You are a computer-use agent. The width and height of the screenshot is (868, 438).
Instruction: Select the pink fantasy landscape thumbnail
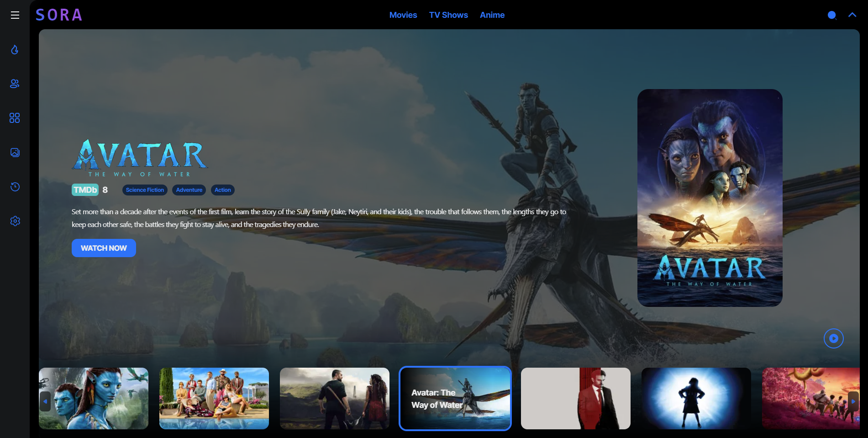(811, 398)
